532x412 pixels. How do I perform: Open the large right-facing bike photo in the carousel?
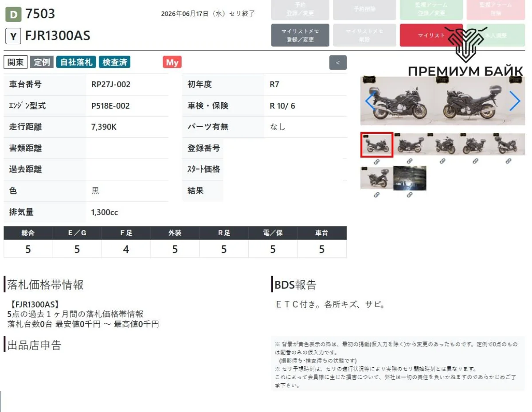(x=474, y=101)
